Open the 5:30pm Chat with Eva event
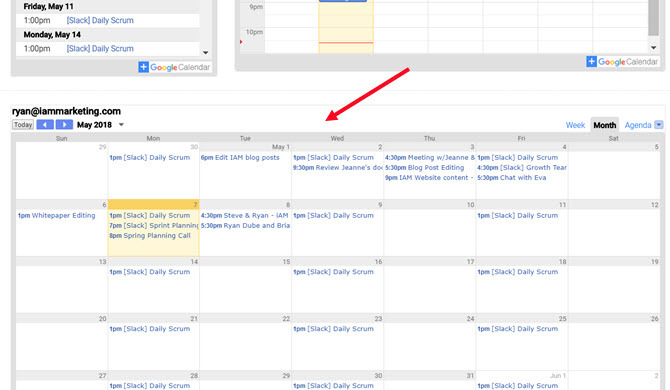Screen dimensions: 670x390 click(x=511, y=178)
